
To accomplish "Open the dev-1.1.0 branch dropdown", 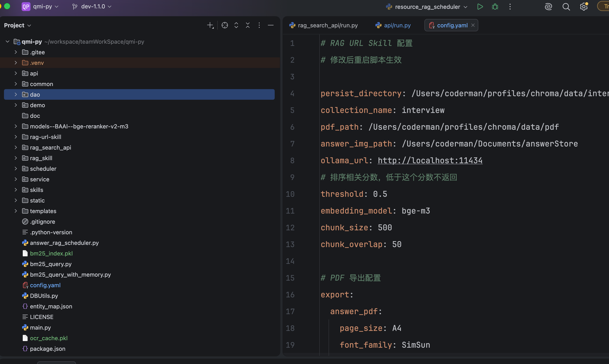I will coord(92,6).
